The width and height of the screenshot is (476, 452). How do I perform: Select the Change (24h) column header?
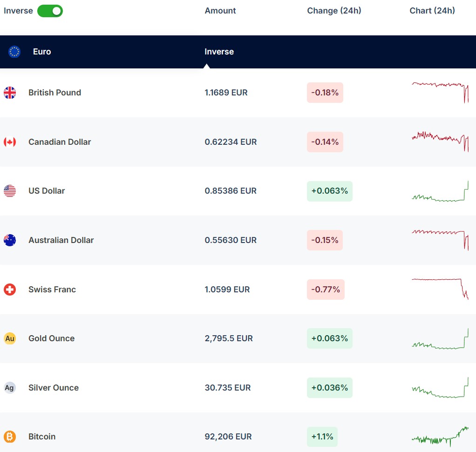pyautogui.click(x=334, y=11)
